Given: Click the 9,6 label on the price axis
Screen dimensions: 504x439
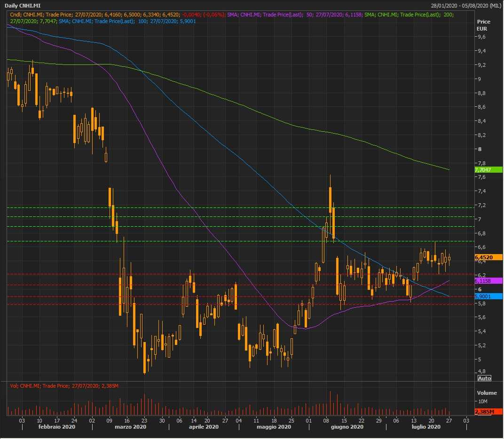Looking at the screenshot, I should click(x=481, y=37).
